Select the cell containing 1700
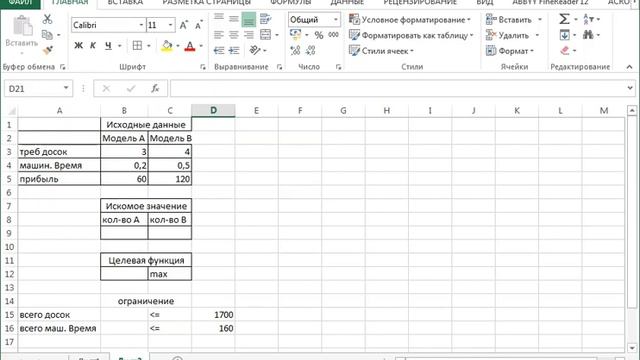This screenshot has width=640, height=360. (213, 315)
